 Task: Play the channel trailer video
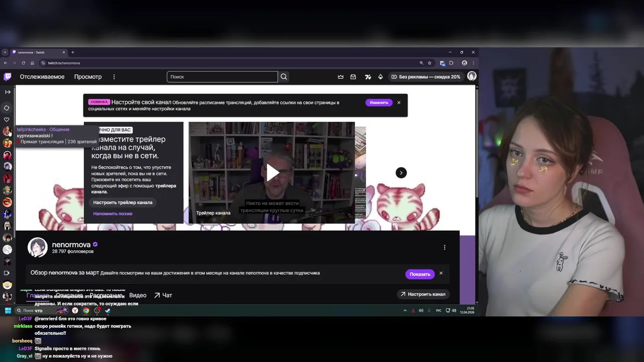tap(272, 172)
